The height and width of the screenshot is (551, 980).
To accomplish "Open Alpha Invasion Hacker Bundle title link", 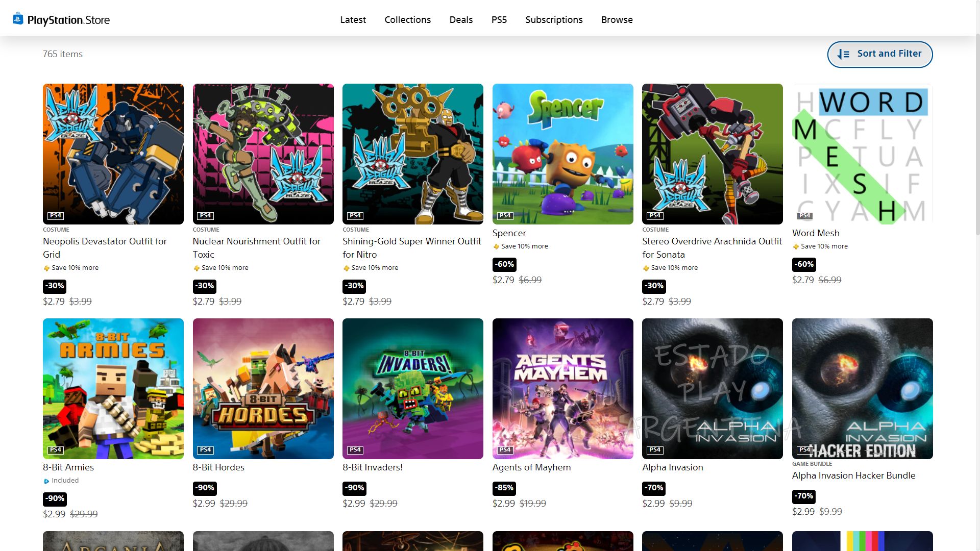I will pyautogui.click(x=853, y=475).
